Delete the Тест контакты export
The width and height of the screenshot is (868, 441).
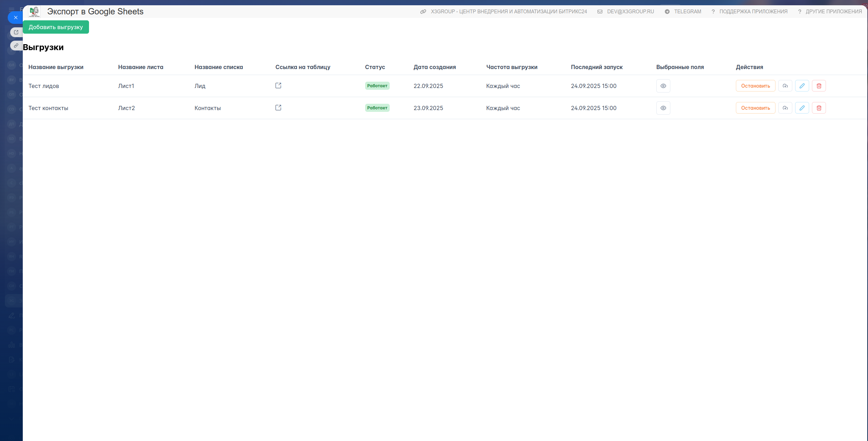coord(819,108)
